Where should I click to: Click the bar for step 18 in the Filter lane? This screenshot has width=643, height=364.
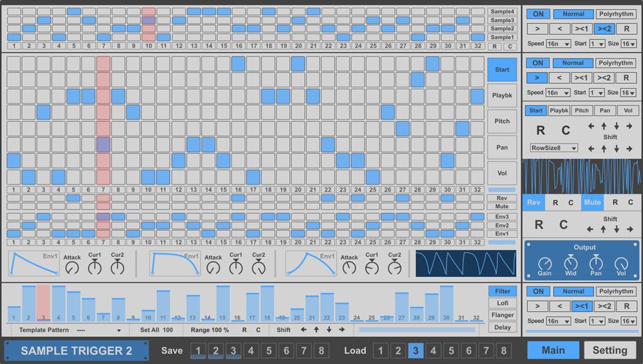(267, 303)
